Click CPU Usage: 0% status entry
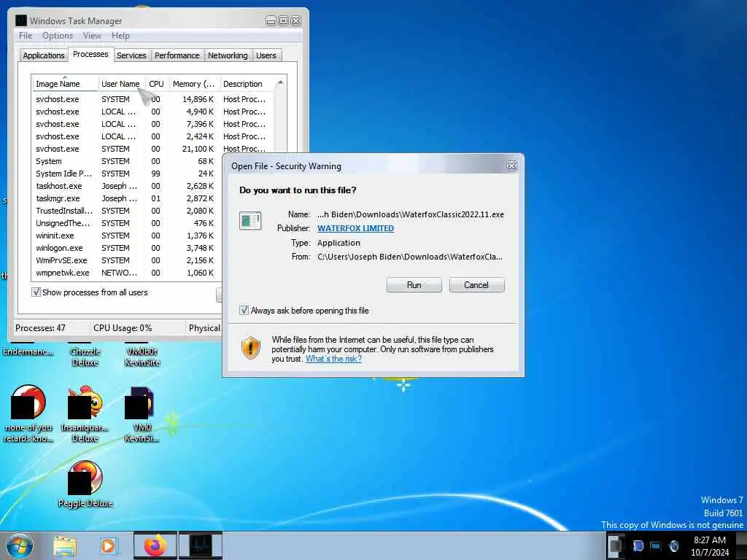 point(123,327)
